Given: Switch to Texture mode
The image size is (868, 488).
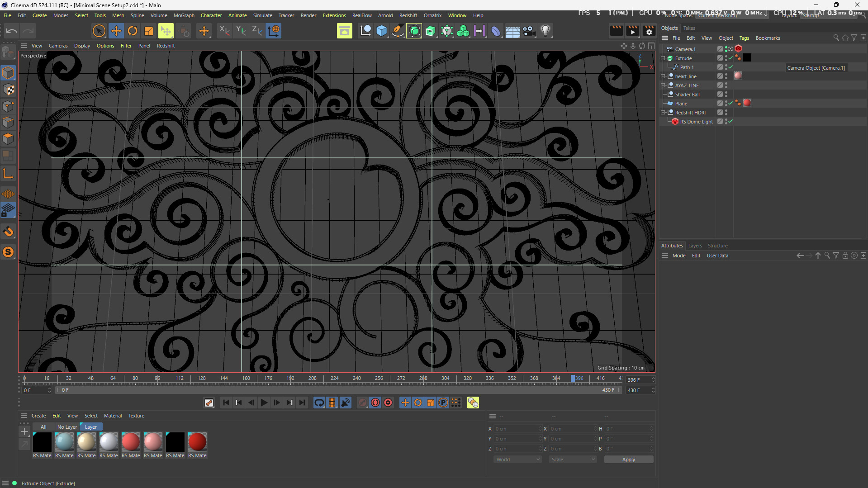Looking at the screenshot, I should [8, 90].
